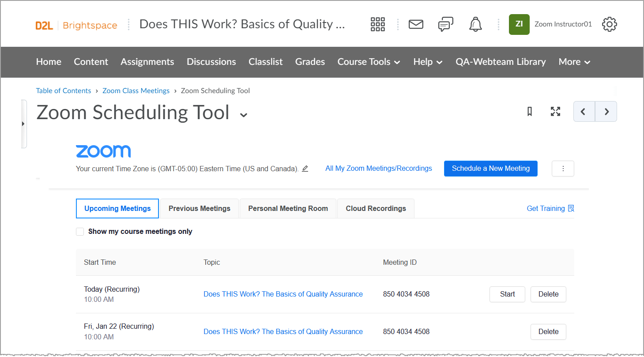
Task: Expand the Zoom Scheduling Tool title dropdown
Action: coord(243,115)
